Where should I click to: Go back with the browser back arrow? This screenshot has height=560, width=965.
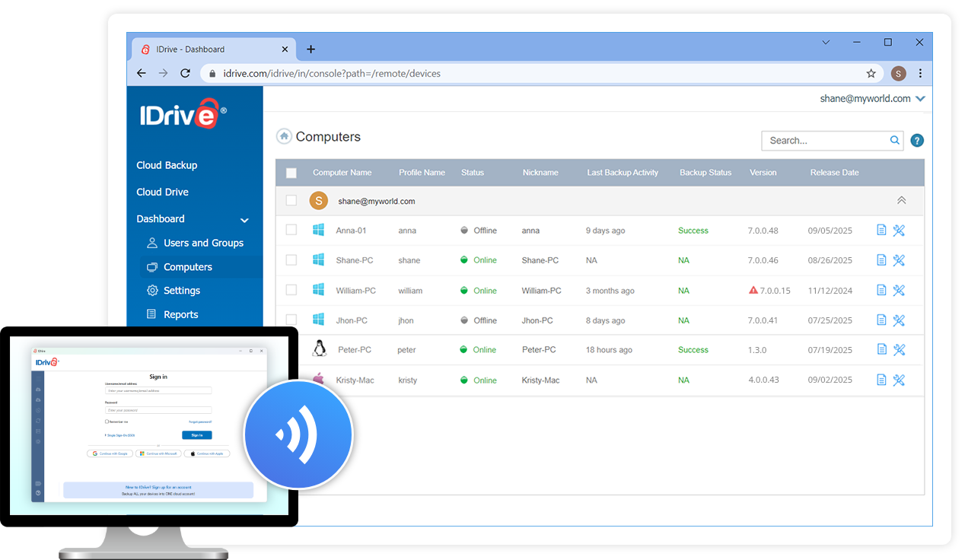[x=141, y=73]
